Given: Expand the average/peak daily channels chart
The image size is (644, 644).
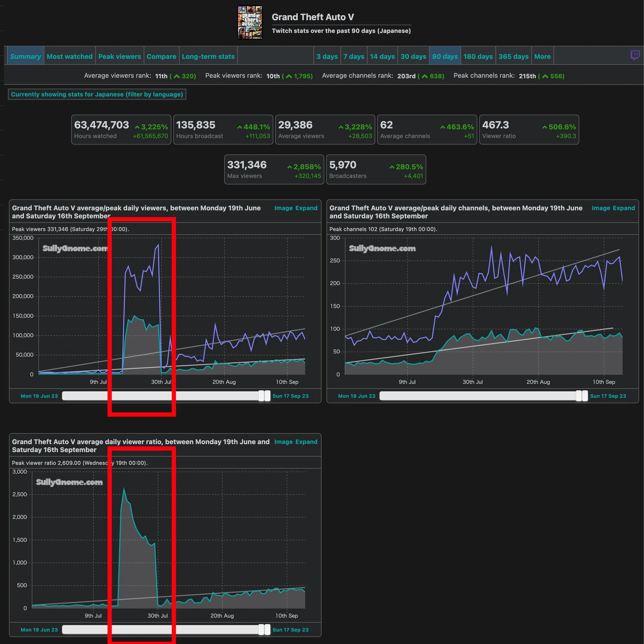Looking at the screenshot, I should point(624,208).
